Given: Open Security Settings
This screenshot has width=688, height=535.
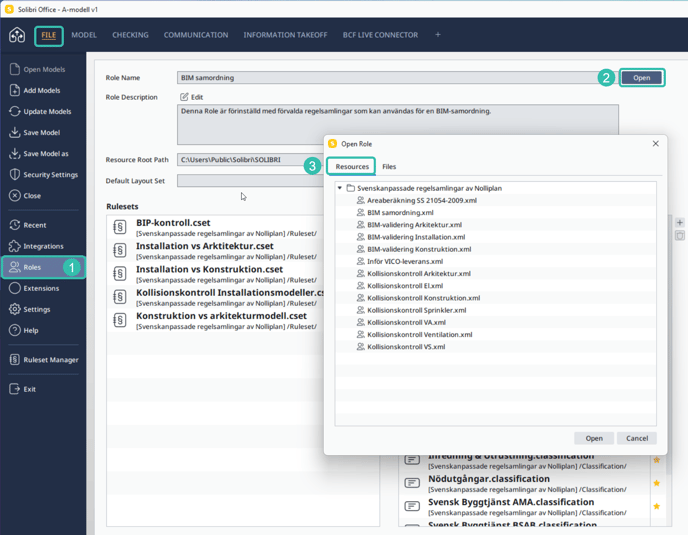Looking at the screenshot, I should point(43,175).
